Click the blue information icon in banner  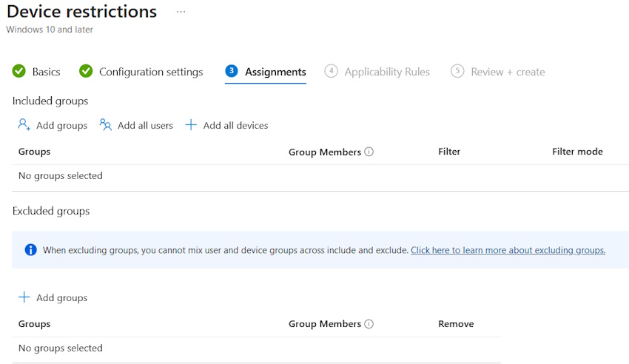click(30, 250)
